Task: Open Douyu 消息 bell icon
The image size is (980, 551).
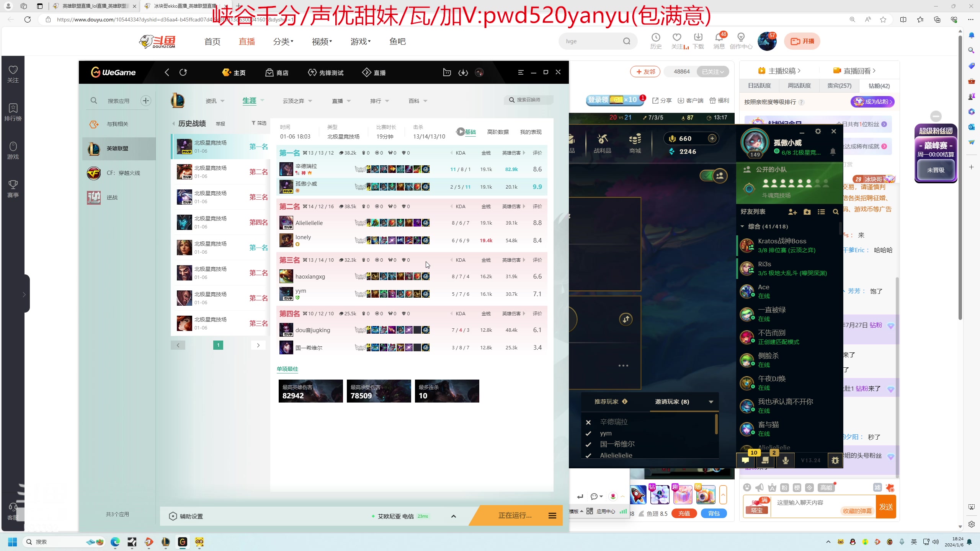Action: [719, 37]
